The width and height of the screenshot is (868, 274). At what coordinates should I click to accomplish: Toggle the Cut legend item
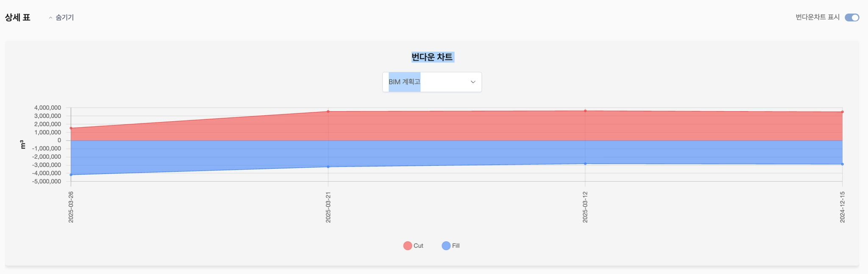(x=413, y=246)
